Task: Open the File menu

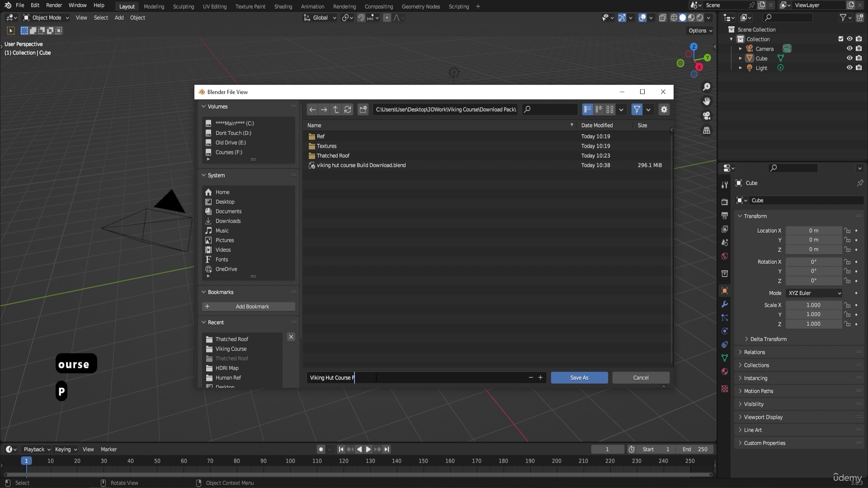Action: [20, 5]
